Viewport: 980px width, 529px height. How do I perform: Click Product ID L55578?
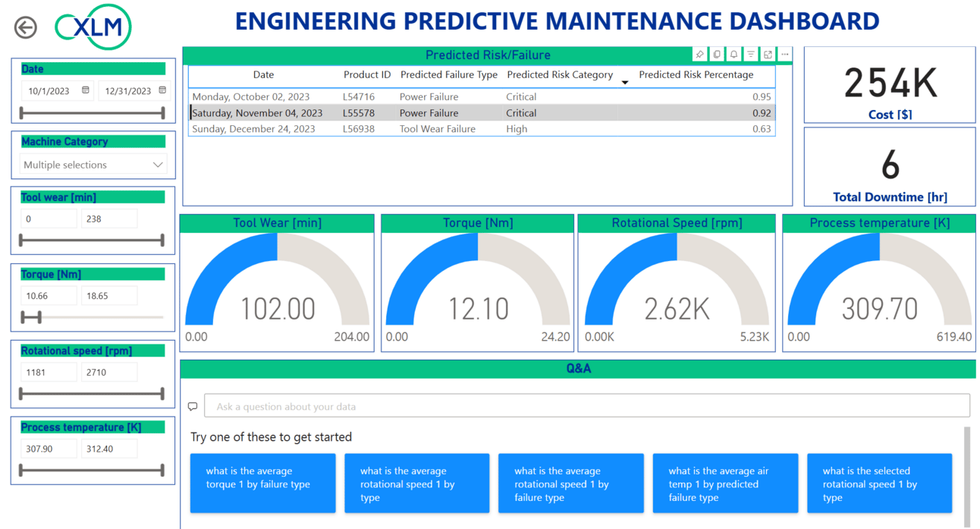pos(359,113)
